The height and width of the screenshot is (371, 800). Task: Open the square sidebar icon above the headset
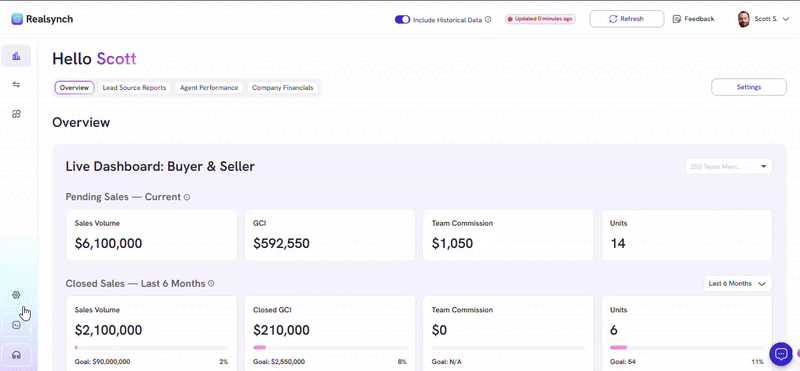[16, 325]
